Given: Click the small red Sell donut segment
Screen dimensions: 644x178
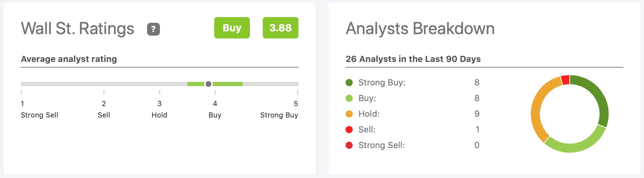Looking at the screenshot, I should (565, 80).
